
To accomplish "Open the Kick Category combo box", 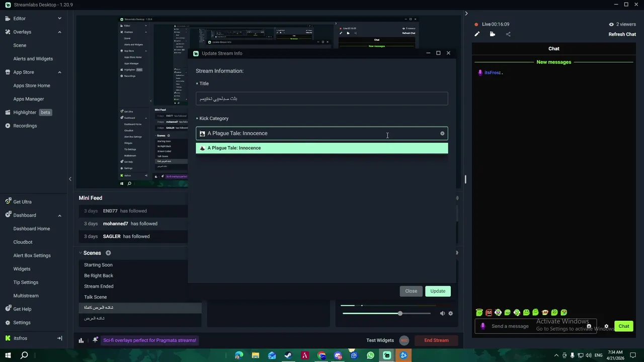I will pyautogui.click(x=322, y=133).
